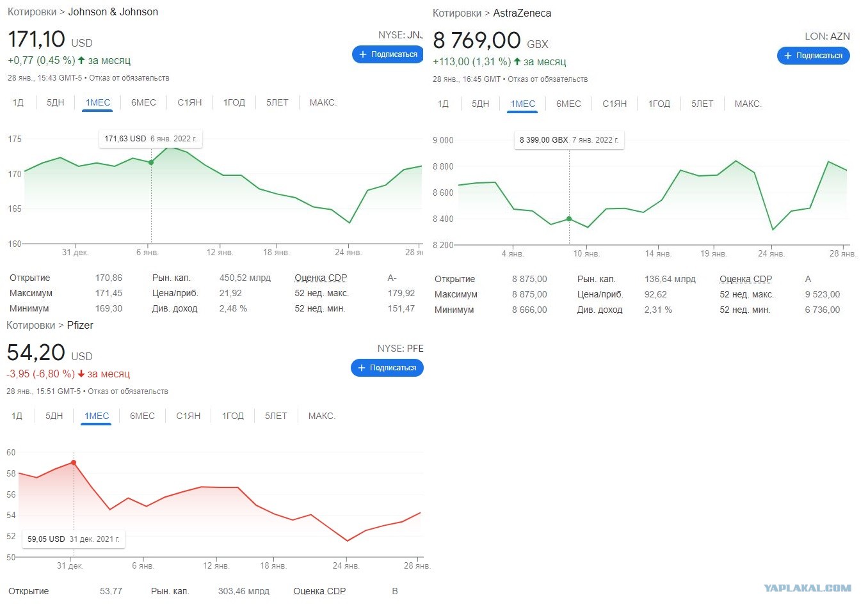Click the 21,92 Цена/приб. value
868x607 pixels.
pyautogui.click(x=230, y=293)
